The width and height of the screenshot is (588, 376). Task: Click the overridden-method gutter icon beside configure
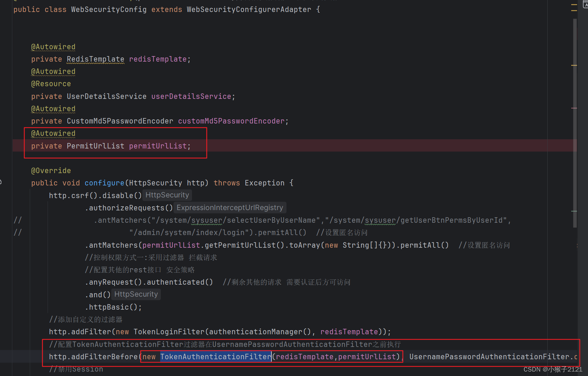(1, 182)
